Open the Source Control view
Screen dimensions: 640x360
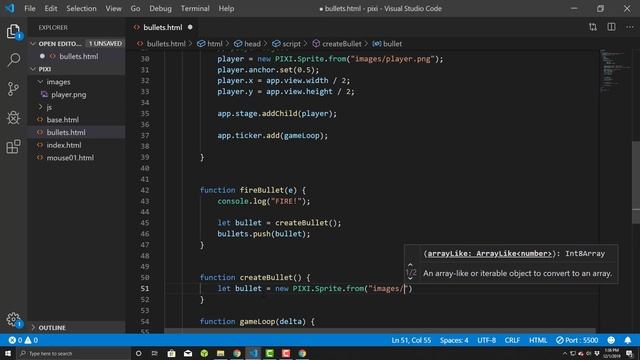(x=13, y=89)
